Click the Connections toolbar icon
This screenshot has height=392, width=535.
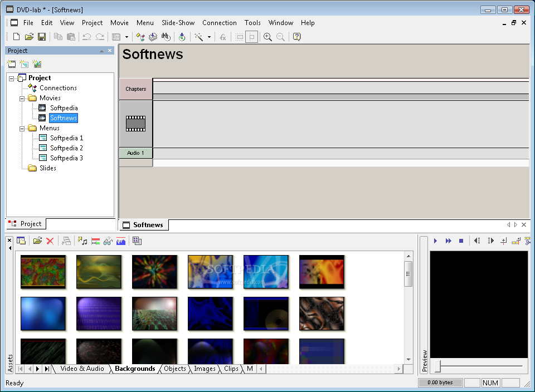click(x=140, y=37)
